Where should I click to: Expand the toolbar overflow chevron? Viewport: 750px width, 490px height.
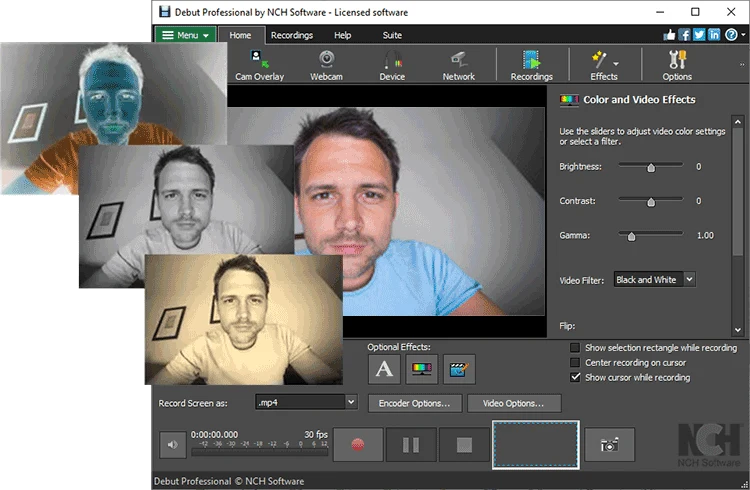(742, 65)
